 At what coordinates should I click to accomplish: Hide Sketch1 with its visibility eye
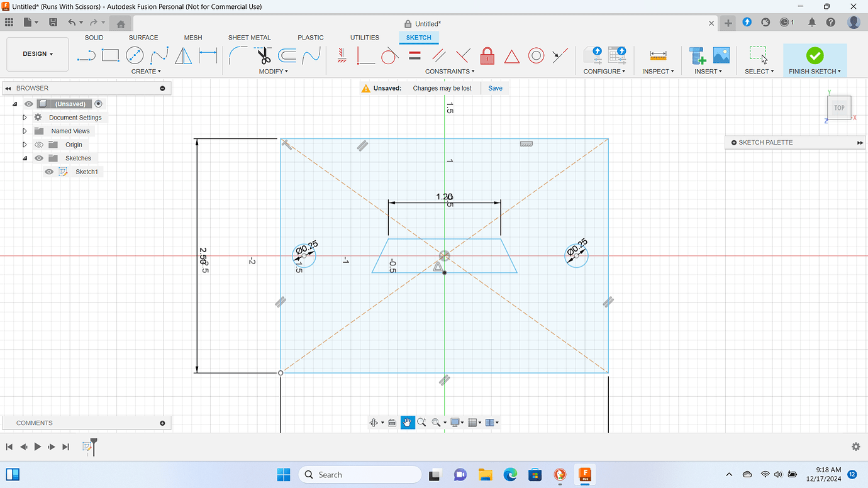(x=48, y=171)
